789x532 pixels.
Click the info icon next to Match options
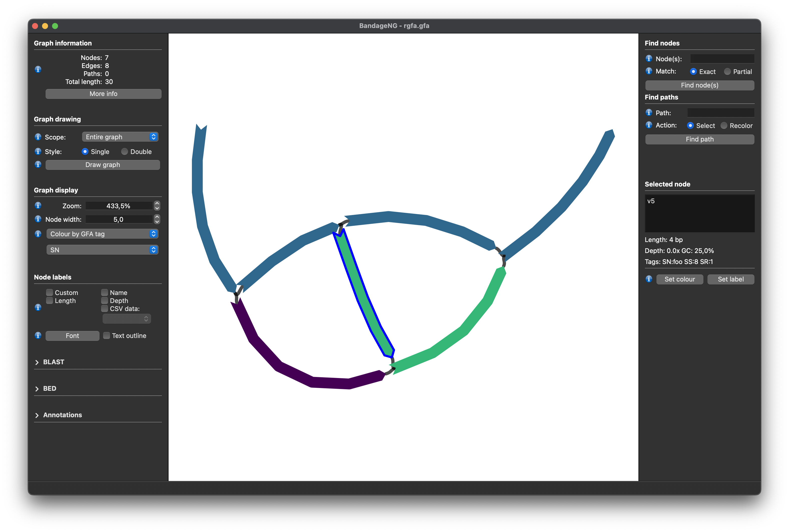(x=649, y=71)
